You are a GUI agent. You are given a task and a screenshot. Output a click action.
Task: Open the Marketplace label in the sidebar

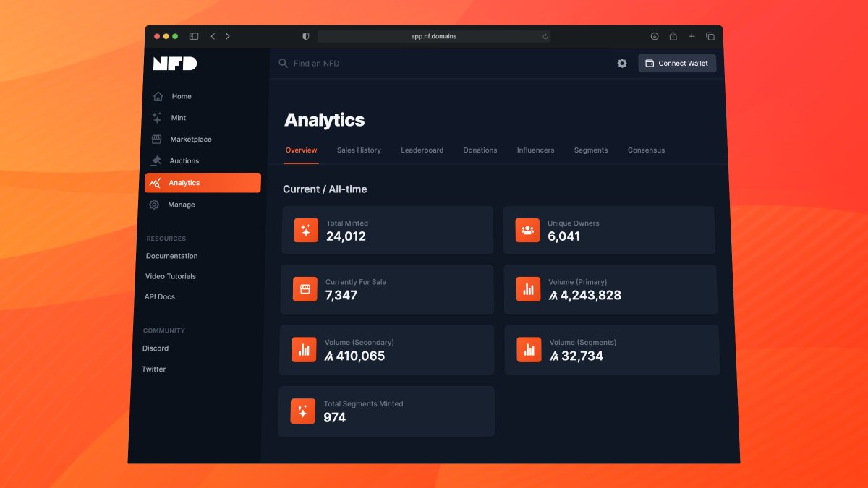click(x=191, y=140)
